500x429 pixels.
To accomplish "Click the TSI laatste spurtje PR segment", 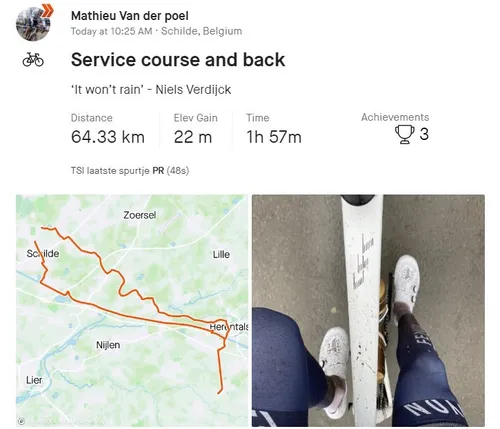I will coord(130,171).
